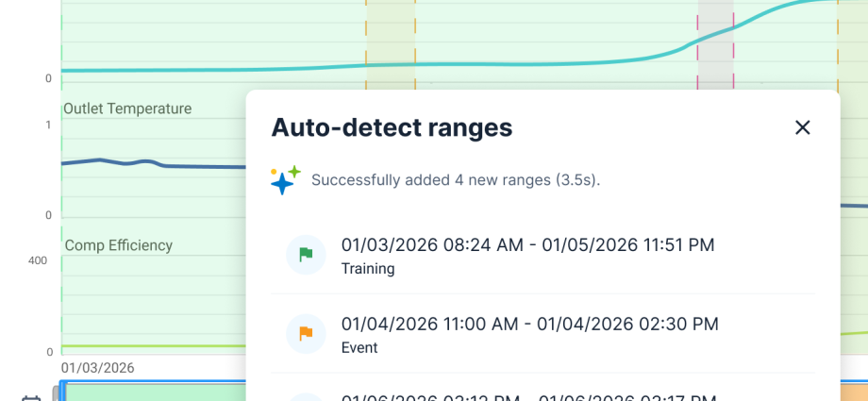Select the 01/03/2026 08:24 AM Training range

(x=527, y=245)
